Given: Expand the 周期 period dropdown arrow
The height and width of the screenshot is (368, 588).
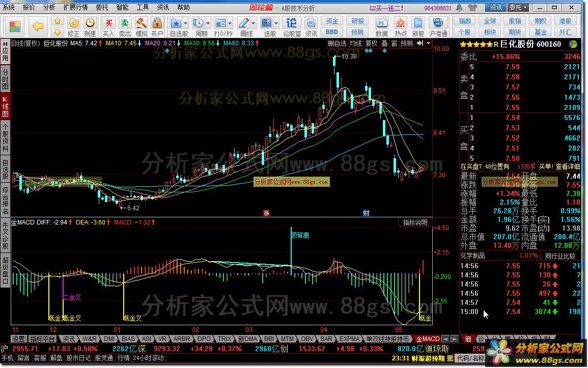Looking at the screenshot, I should pyautogui.click(x=208, y=23).
